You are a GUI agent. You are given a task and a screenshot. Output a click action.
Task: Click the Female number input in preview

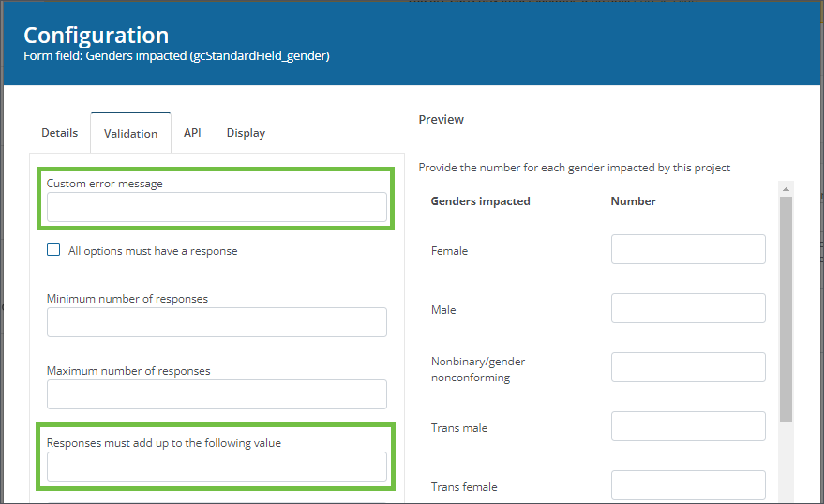(688, 250)
